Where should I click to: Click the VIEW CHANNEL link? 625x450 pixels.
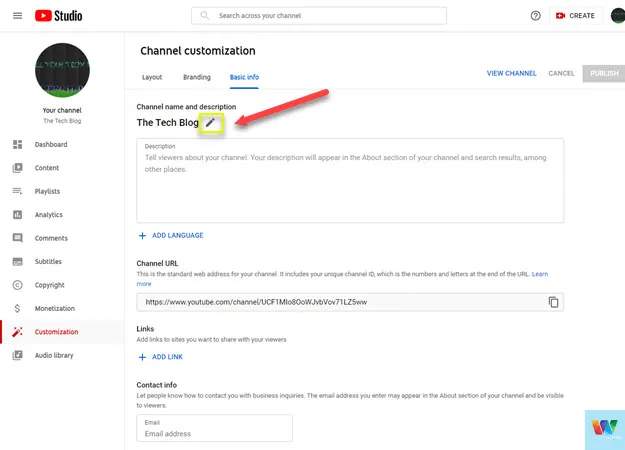(x=511, y=73)
